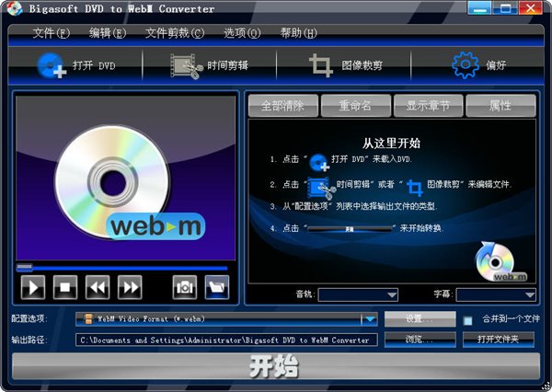The height and width of the screenshot is (392, 552).
Task: Take a snapshot with the camera icon
Action: click(185, 287)
